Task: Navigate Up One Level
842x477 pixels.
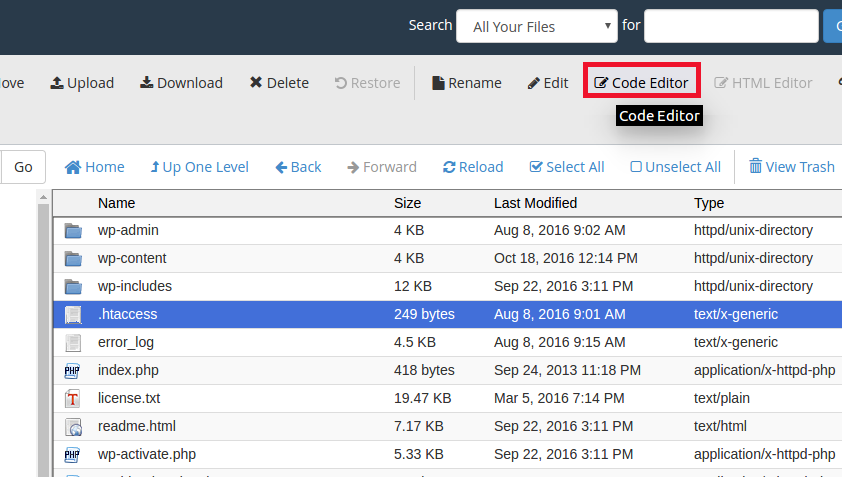Action: [199, 167]
